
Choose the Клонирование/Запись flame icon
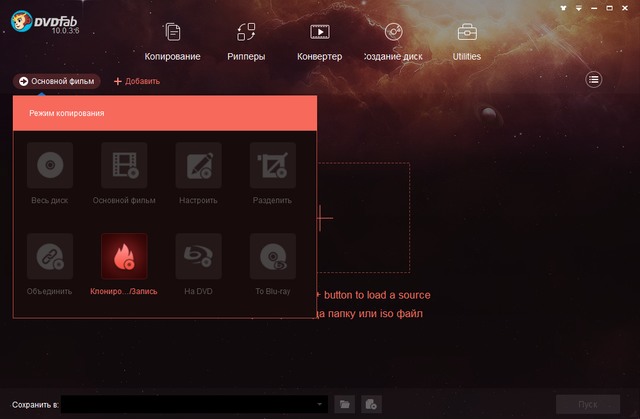[x=124, y=256]
